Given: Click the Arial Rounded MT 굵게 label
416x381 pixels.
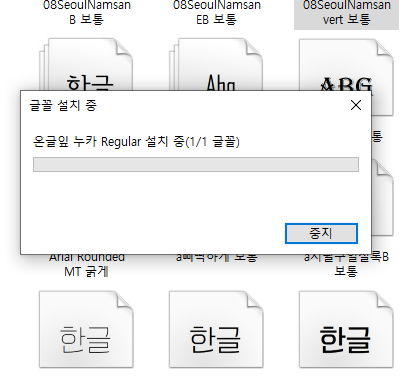Looking at the screenshot, I should [x=87, y=266].
